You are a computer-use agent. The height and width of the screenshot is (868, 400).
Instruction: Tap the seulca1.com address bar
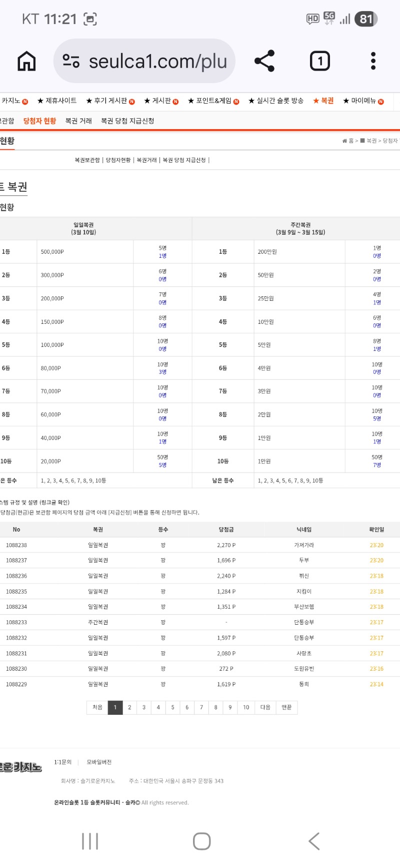point(157,61)
